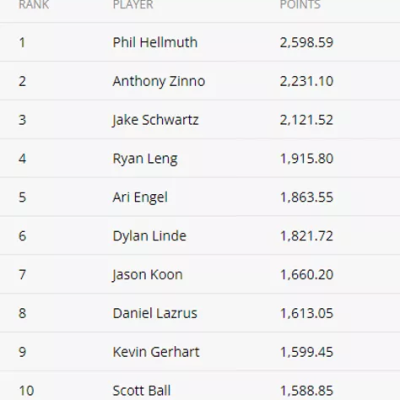This screenshot has width=400, height=400.
Task: Select rank number 8 cell
Action: click(x=22, y=313)
